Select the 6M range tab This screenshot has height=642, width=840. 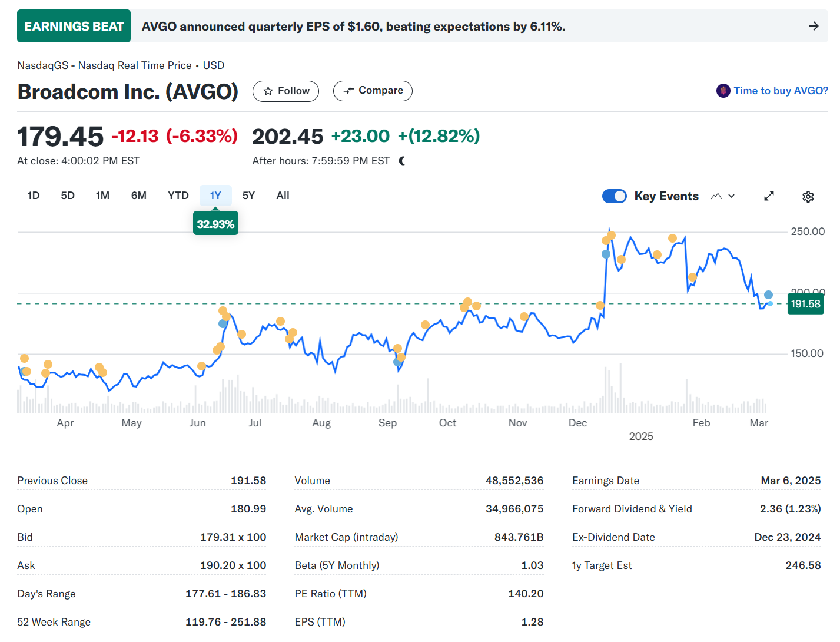pos(139,196)
